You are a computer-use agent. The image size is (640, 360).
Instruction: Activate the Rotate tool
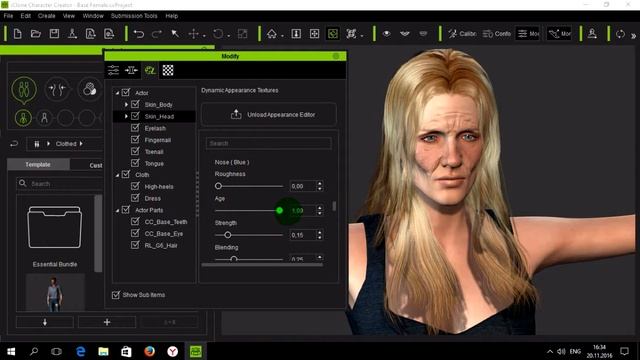218,33
